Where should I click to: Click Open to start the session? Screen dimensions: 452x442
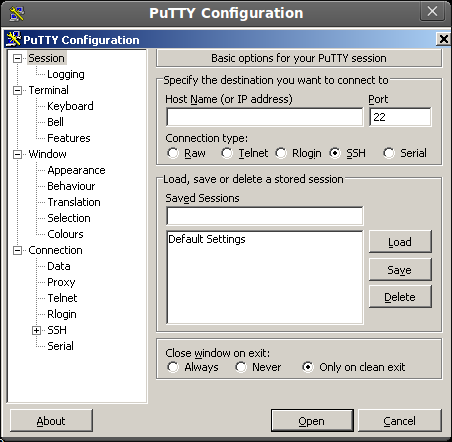click(x=312, y=421)
